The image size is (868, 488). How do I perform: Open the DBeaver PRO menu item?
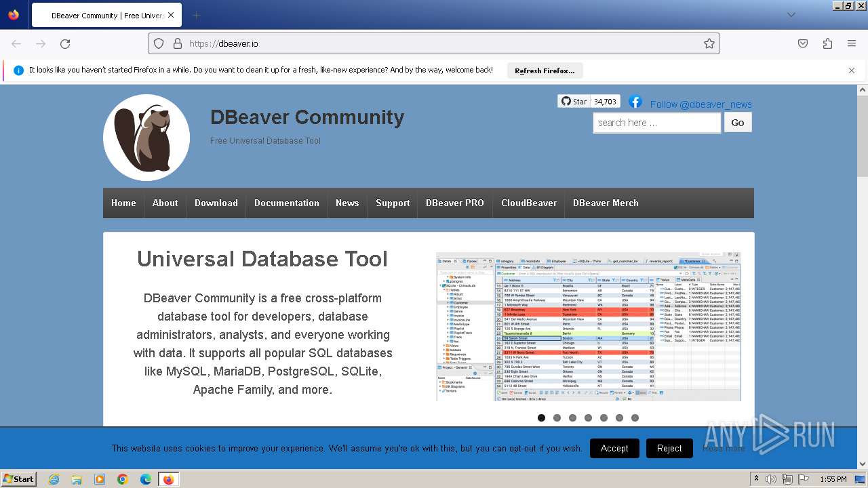coord(455,203)
